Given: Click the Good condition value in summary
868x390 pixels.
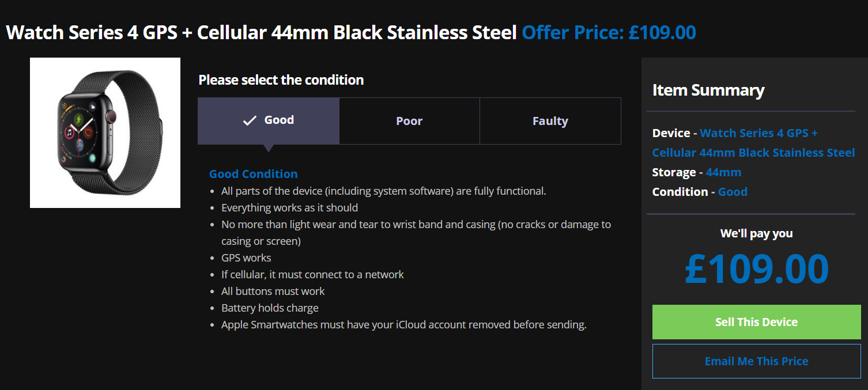Looking at the screenshot, I should pyautogui.click(x=733, y=192).
